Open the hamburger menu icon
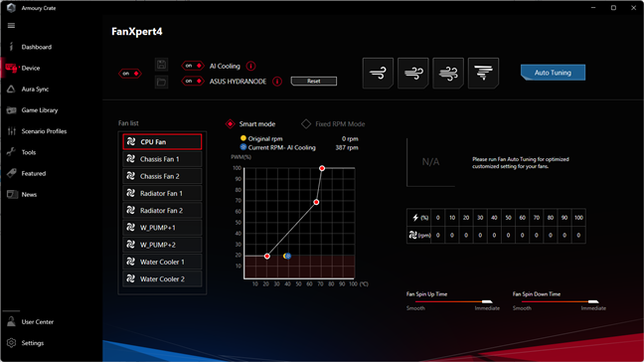This screenshot has height=362, width=644. (x=11, y=26)
